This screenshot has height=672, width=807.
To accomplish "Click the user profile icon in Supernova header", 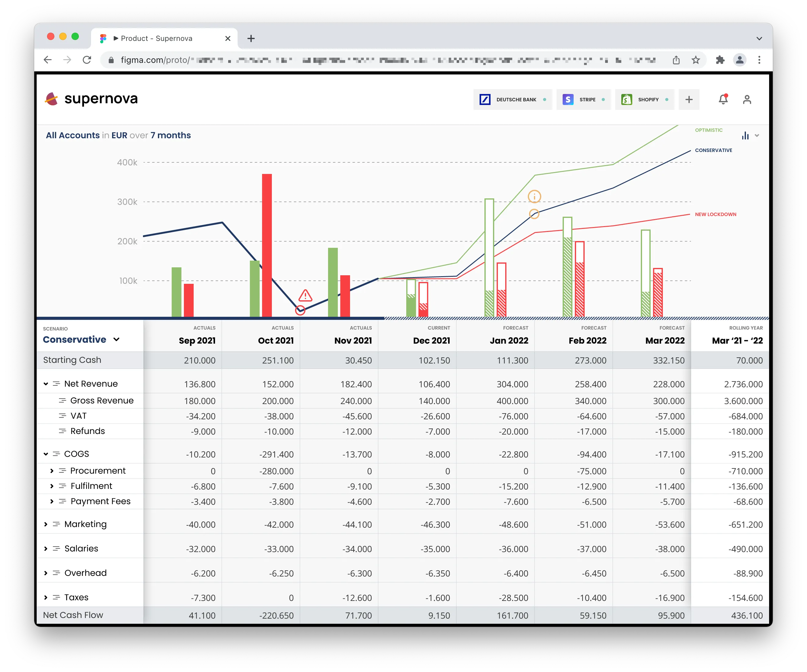I will coord(747,99).
